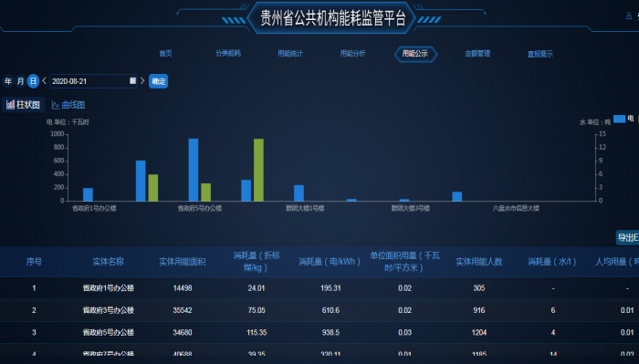Screen dimensions: 639x364
Task: Advance to next date with right arrow
Action: click(x=142, y=80)
